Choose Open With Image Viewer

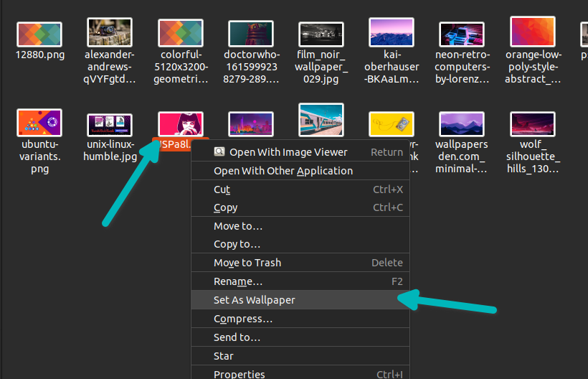pos(300,152)
